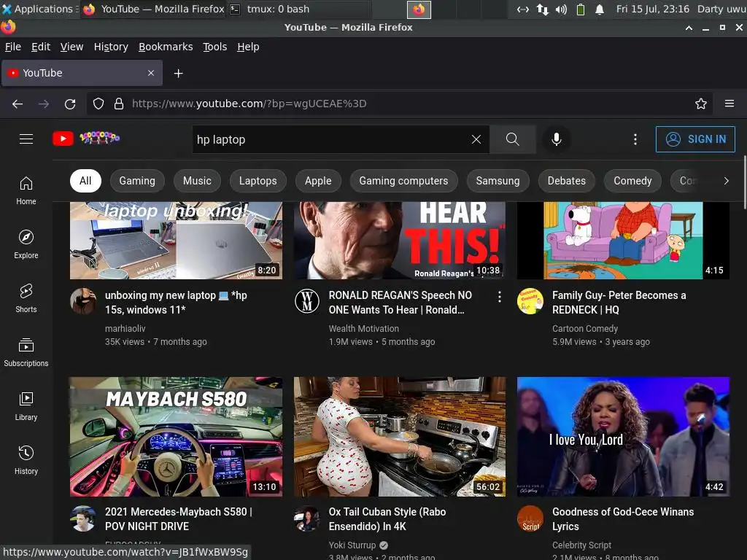747x560 pixels.
Task: Open Library in the sidebar
Action: (26, 406)
